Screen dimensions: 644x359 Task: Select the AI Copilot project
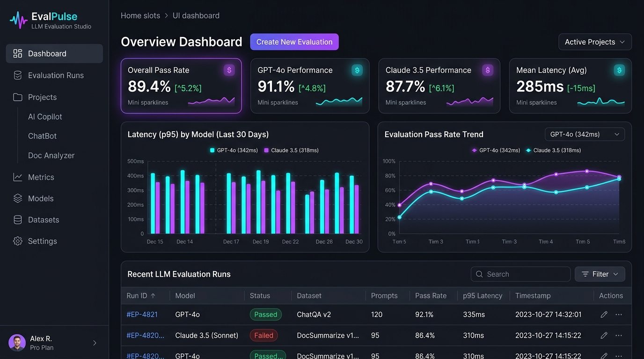(x=45, y=117)
